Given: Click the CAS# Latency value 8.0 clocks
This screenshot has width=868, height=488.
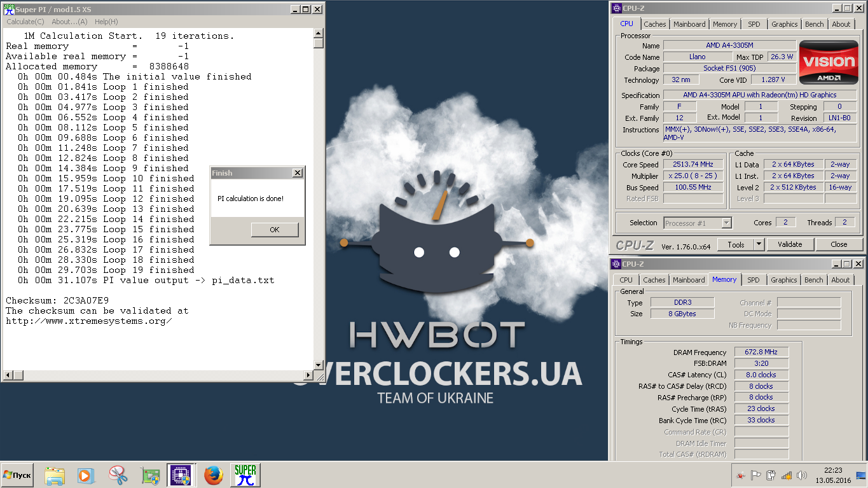Looking at the screenshot, I should (762, 375).
